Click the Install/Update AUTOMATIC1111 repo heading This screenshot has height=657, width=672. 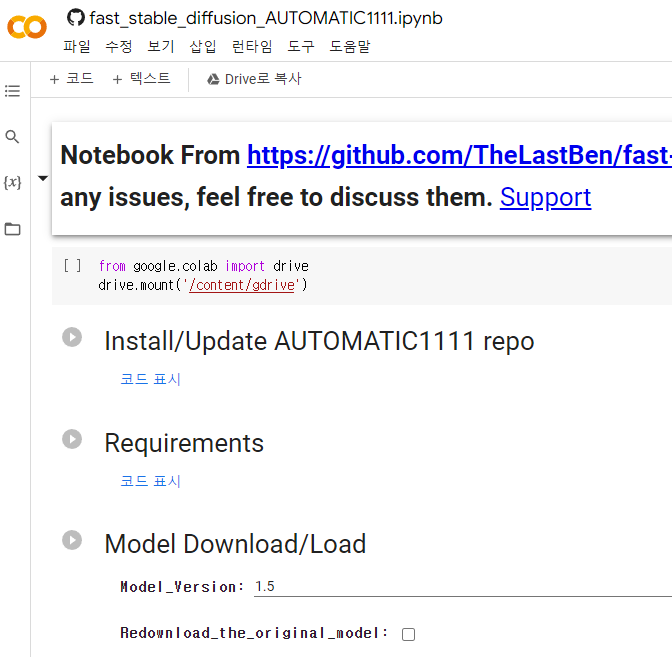coord(319,341)
